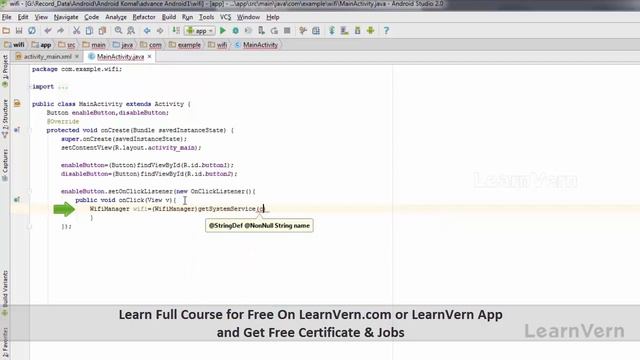Viewport: 640px width, 360px height.
Task: Open the View menu
Action: click(41, 17)
